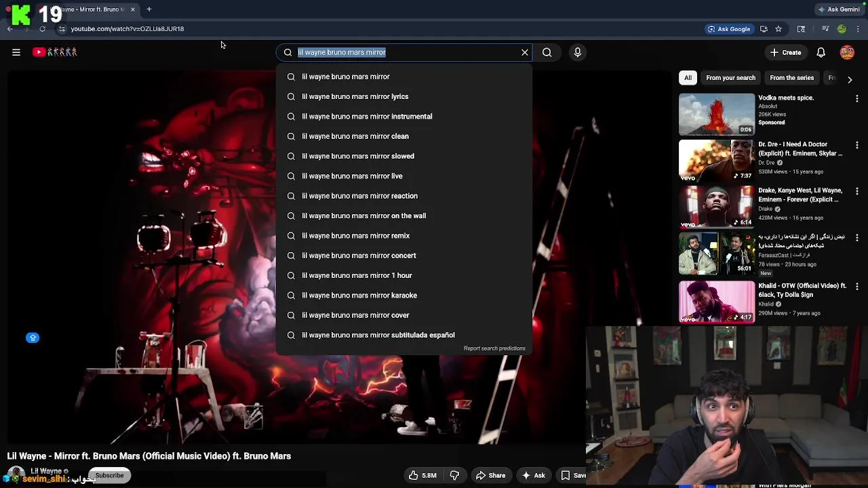The width and height of the screenshot is (868, 488).
Task: Select suggestion 'lil wayne bruno mars mirror'
Action: pos(404,77)
